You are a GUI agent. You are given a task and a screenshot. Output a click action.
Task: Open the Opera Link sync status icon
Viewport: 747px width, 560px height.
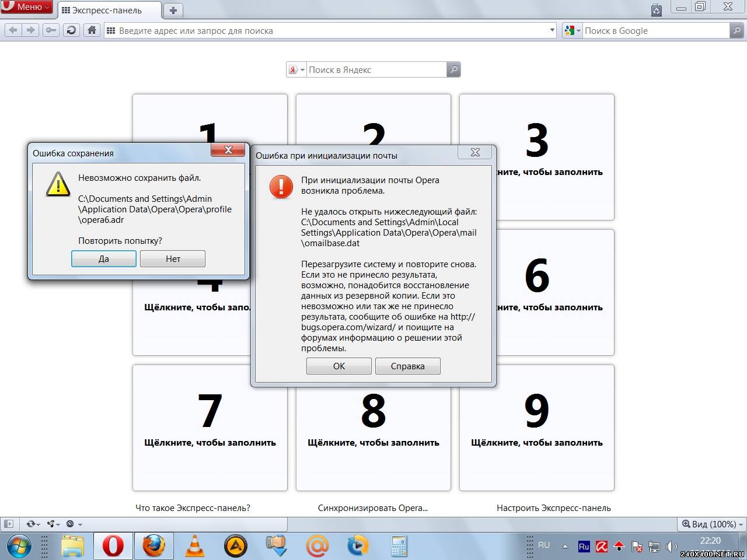tap(30, 524)
